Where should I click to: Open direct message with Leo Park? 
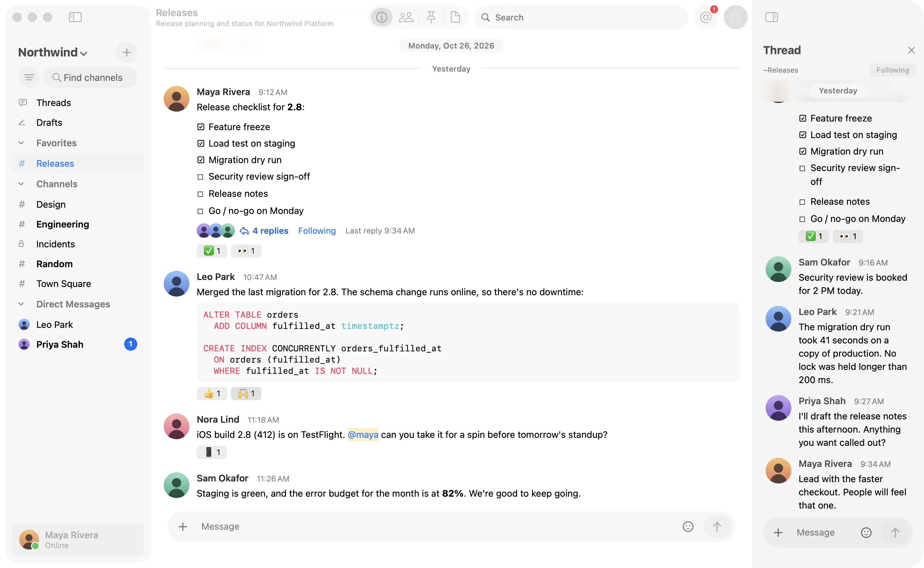pos(78,325)
